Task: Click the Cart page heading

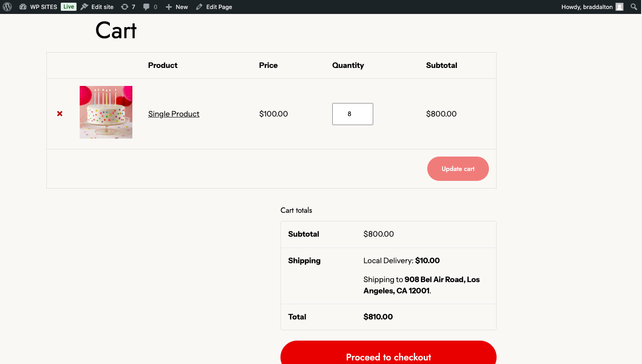Action: 116,31
